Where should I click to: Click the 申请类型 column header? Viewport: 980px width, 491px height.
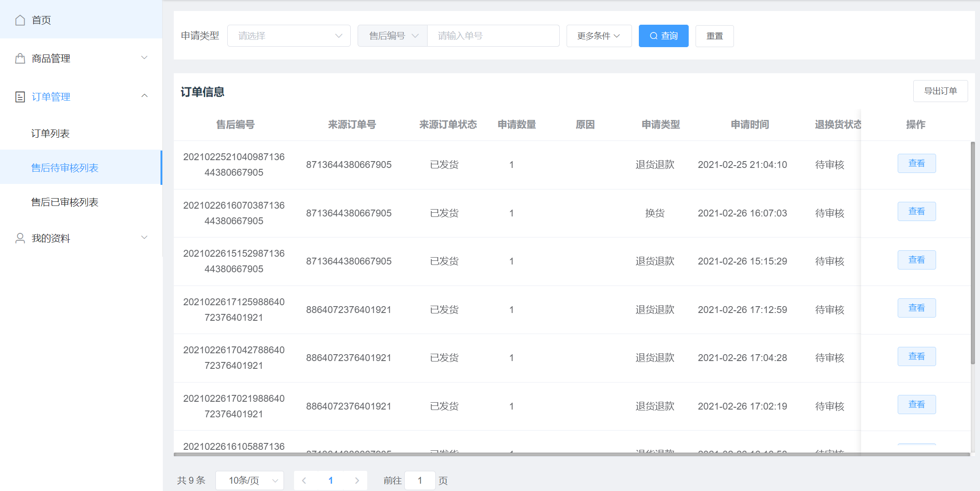660,124
